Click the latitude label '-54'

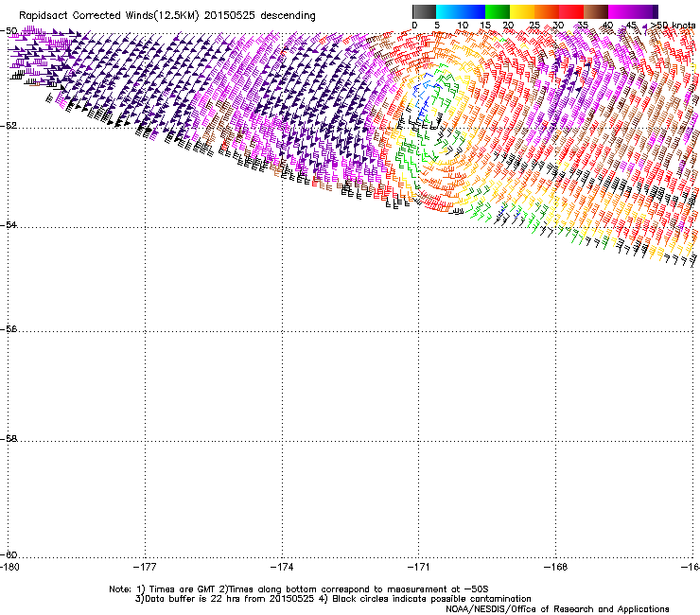(9, 224)
